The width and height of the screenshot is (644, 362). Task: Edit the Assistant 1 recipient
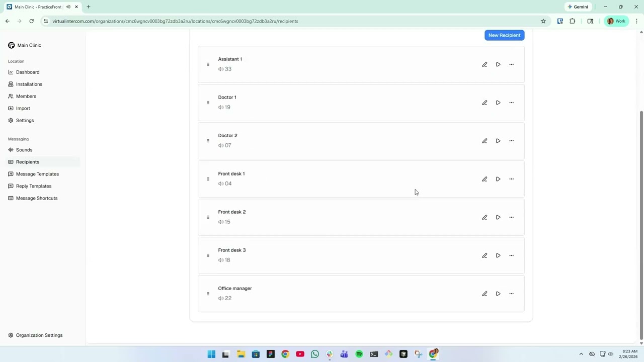pyautogui.click(x=485, y=64)
